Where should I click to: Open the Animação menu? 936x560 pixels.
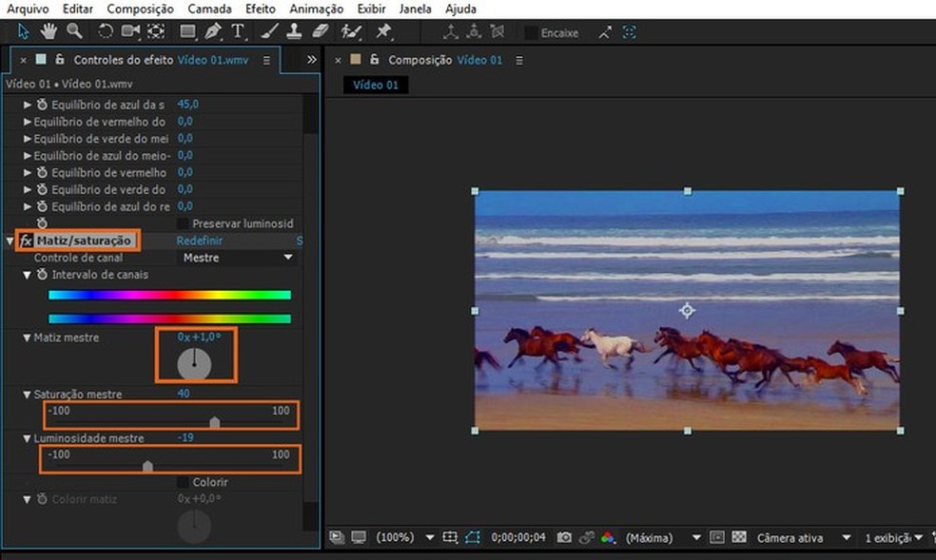(x=315, y=9)
